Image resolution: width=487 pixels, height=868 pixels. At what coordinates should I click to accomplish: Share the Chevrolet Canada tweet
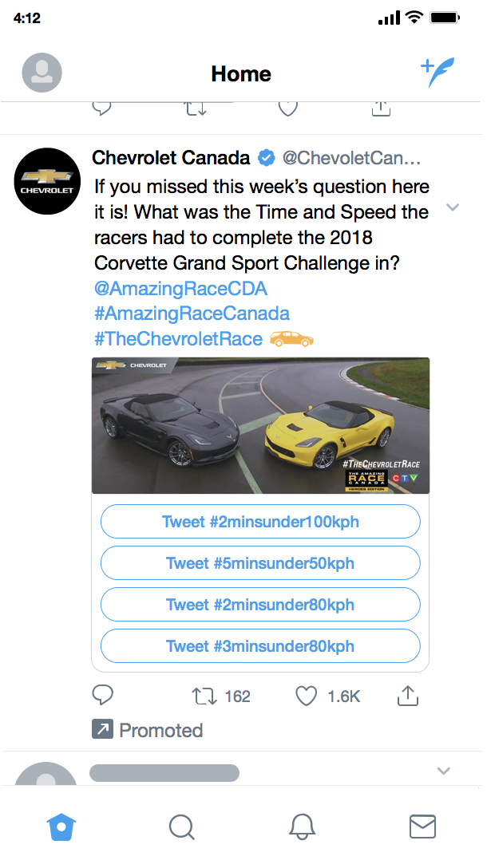[407, 696]
